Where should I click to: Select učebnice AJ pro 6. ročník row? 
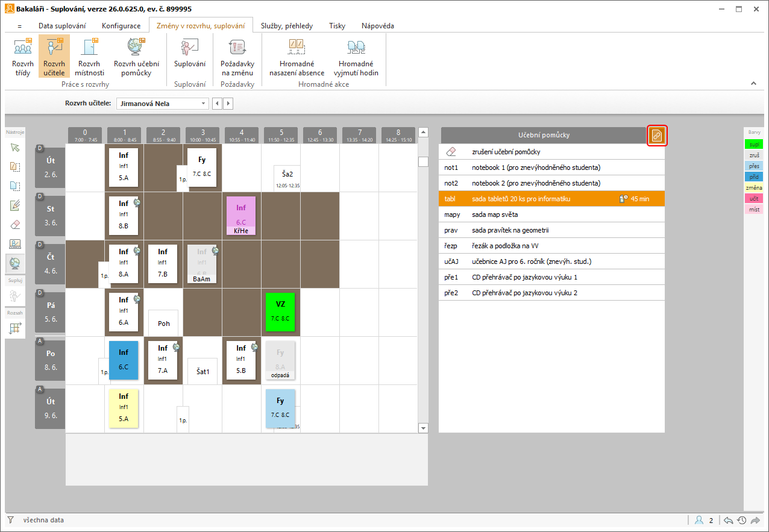[x=551, y=261]
